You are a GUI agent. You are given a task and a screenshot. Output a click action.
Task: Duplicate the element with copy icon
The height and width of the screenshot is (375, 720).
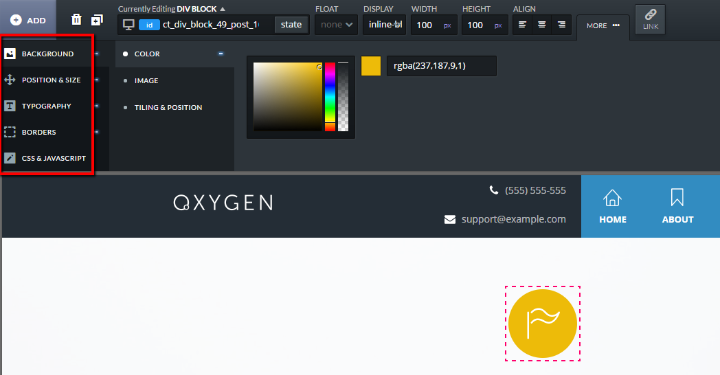point(97,20)
